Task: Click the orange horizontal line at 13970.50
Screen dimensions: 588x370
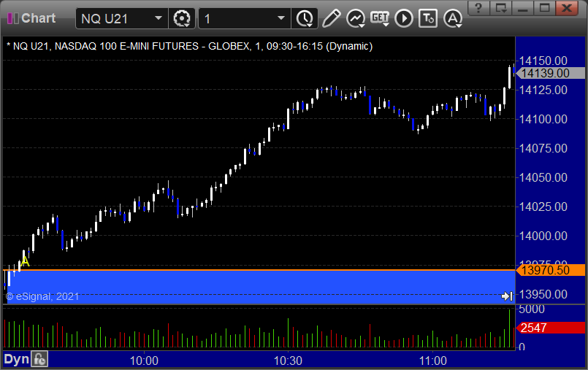Action: tap(259, 269)
